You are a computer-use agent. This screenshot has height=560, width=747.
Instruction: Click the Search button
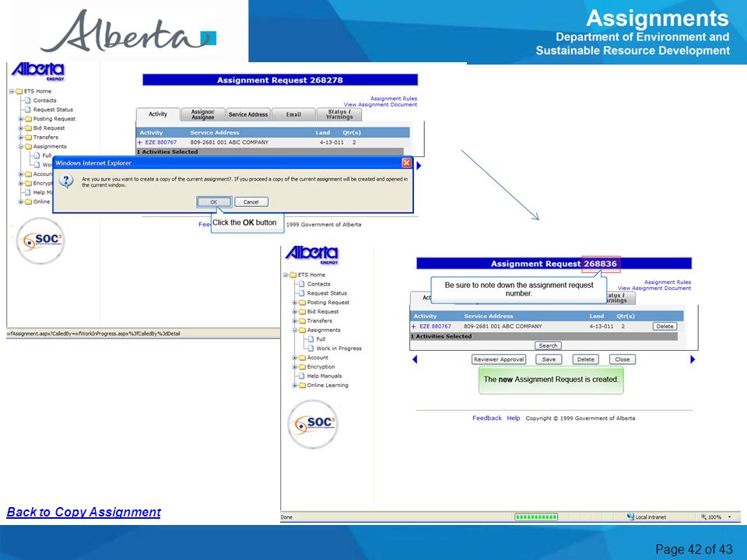point(548,345)
